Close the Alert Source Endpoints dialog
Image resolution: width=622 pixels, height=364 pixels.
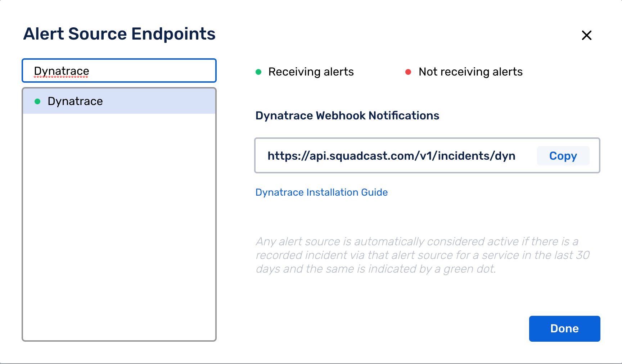[587, 35]
